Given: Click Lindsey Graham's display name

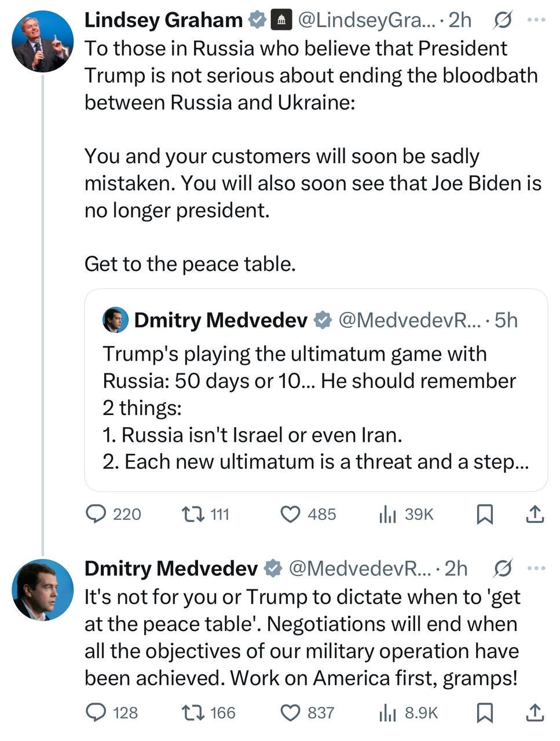Looking at the screenshot, I should click(x=163, y=20).
